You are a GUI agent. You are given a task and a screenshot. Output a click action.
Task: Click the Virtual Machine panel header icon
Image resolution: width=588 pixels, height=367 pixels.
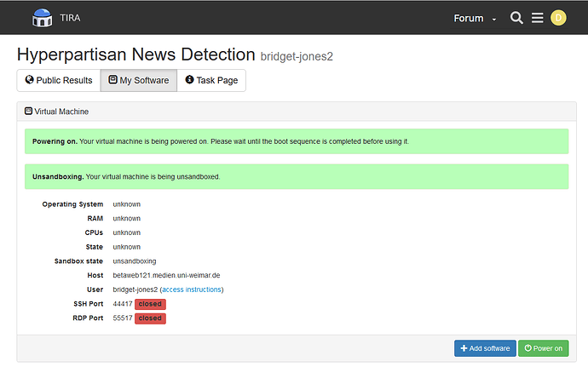click(x=28, y=112)
